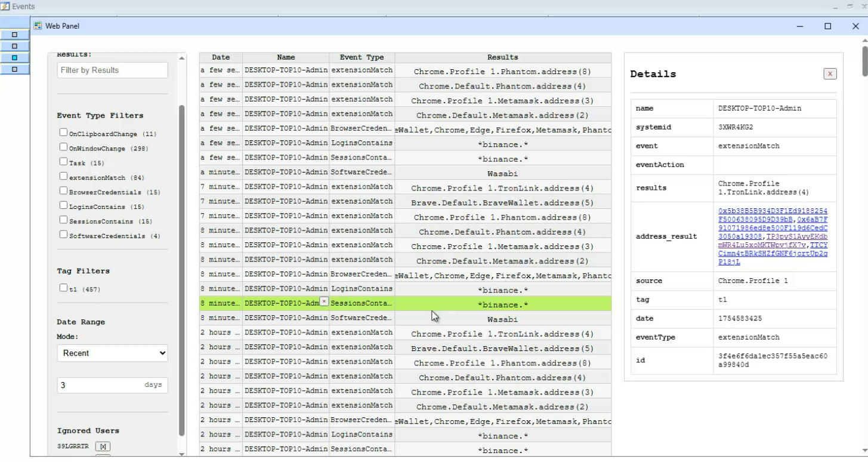The height and width of the screenshot is (462, 868).
Task: Open the Date Range Mode dropdown
Action: (x=112, y=353)
